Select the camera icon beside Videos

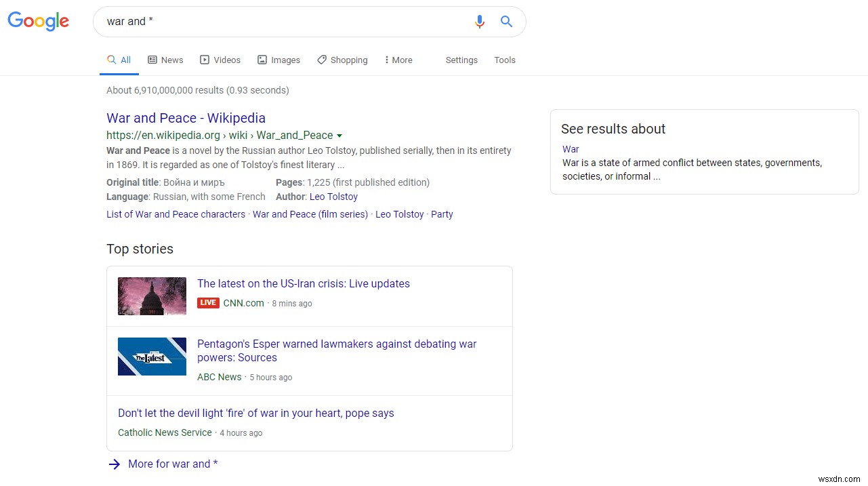click(x=205, y=60)
